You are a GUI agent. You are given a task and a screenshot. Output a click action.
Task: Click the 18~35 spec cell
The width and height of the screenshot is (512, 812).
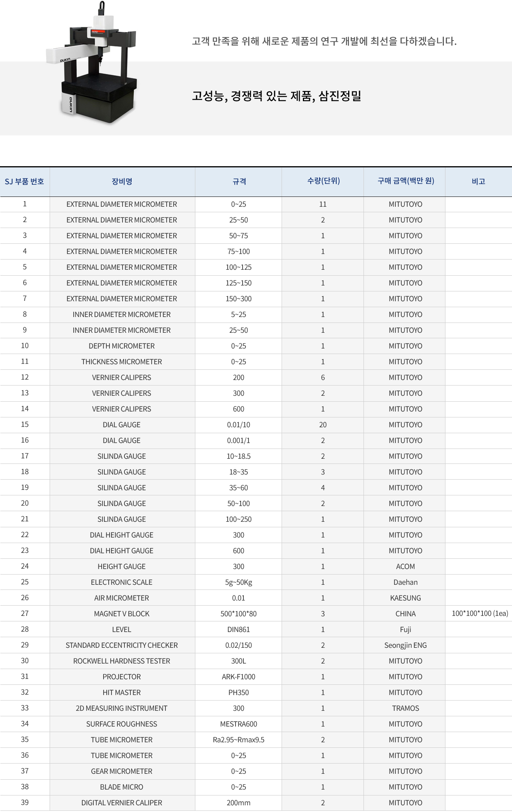tap(239, 472)
